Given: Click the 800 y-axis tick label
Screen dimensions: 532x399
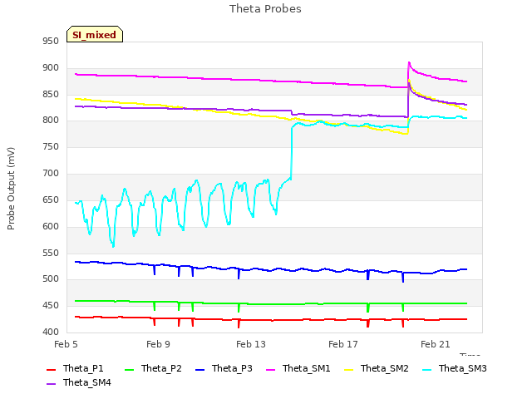Looking at the screenshot, I should point(51,120).
